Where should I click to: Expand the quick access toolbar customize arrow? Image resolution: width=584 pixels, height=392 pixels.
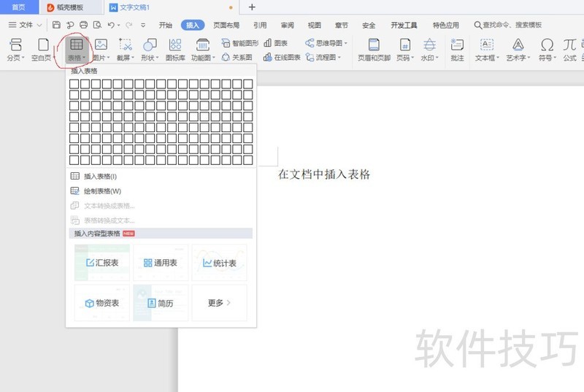point(143,26)
